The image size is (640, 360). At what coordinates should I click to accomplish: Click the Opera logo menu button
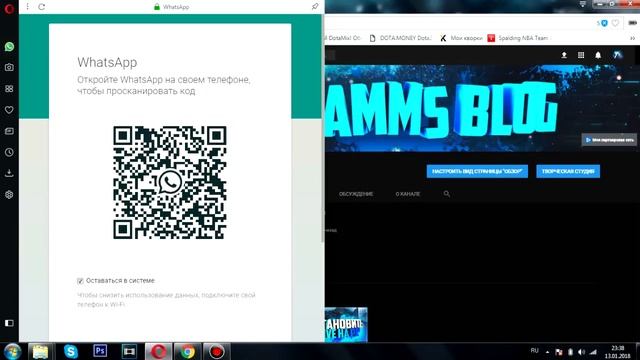click(x=9, y=8)
